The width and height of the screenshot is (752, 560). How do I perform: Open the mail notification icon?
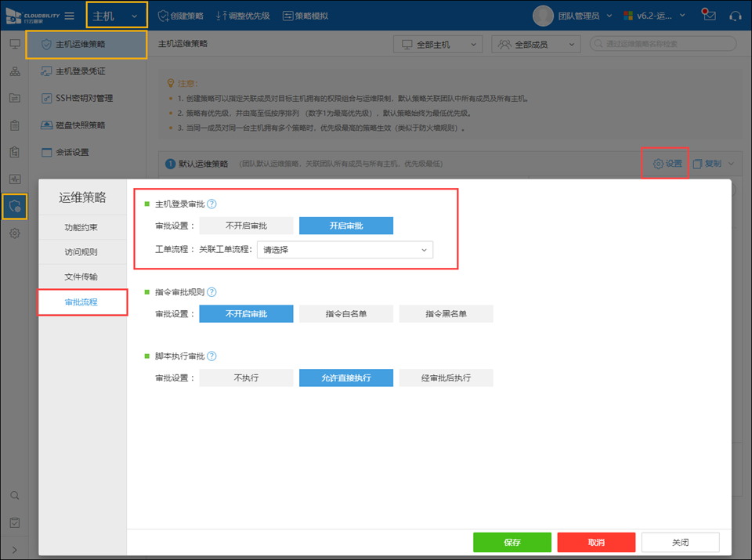708,16
